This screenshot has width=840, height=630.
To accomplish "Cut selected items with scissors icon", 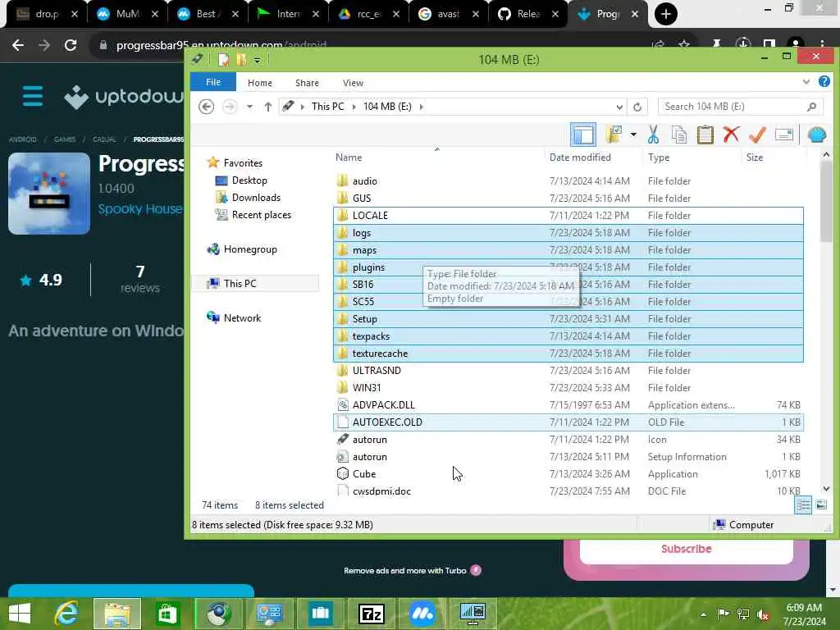I will click(x=653, y=135).
